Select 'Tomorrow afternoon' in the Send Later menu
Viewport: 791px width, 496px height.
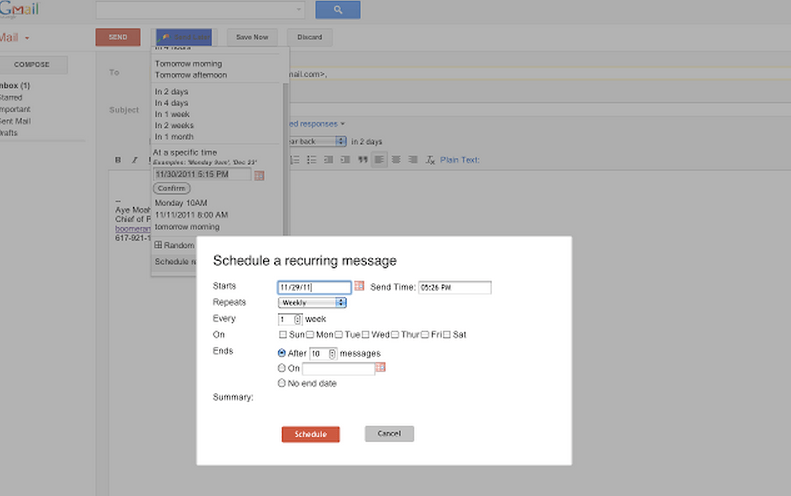[x=190, y=75]
